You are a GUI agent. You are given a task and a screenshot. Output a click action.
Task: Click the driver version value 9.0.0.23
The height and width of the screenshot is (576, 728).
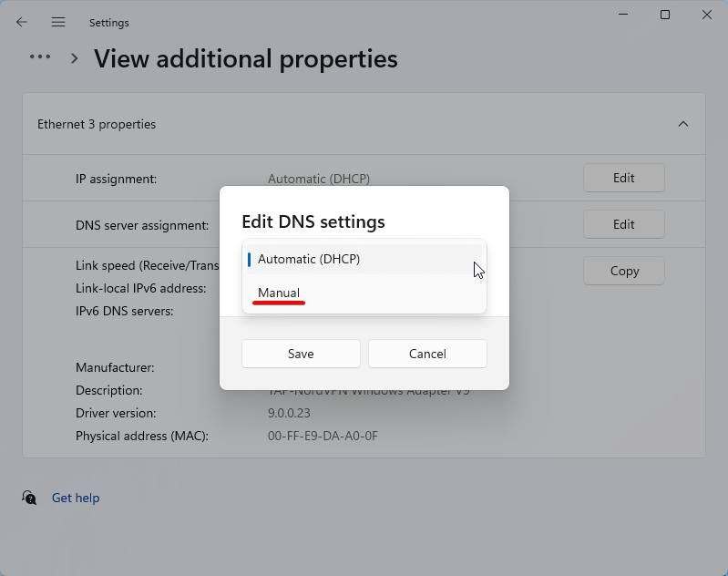[289, 413]
